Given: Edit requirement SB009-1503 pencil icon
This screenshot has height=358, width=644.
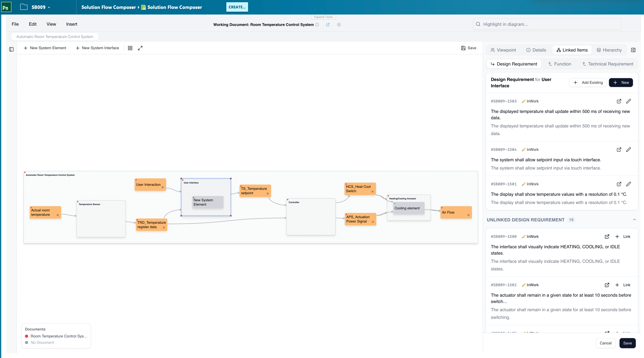Looking at the screenshot, I should click(x=629, y=101).
